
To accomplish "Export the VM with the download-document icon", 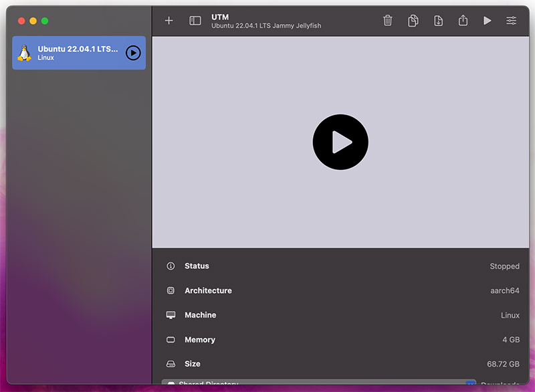I will click(x=438, y=21).
